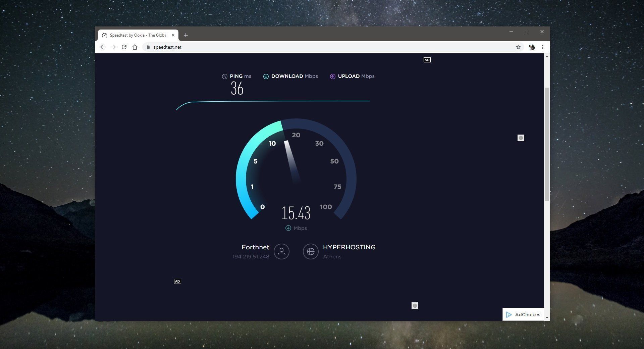This screenshot has height=349, width=644.
Task: Click the HYPERHOSTING Athens server name
Action: 349,247
